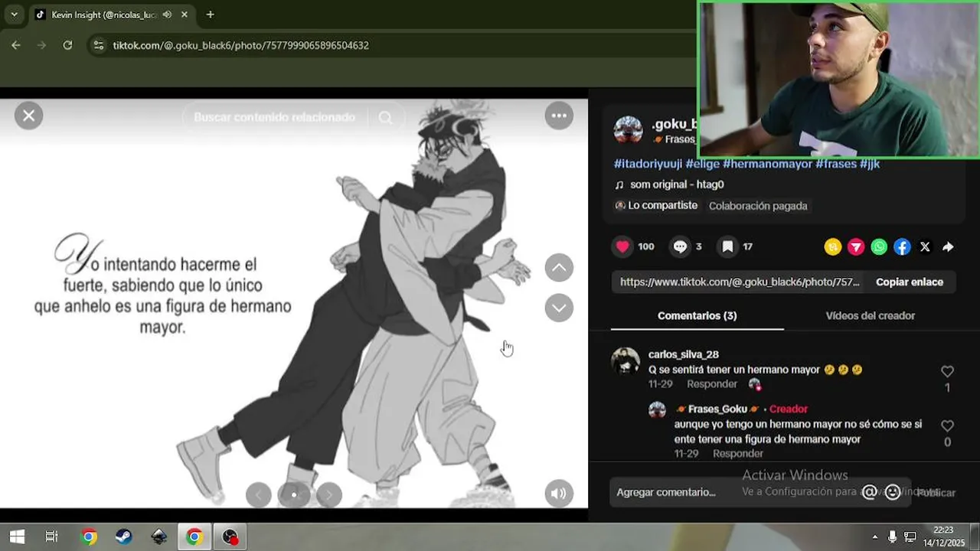The width and height of the screenshot is (980, 551).
Task: Open more share options arrow
Action: (948, 246)
